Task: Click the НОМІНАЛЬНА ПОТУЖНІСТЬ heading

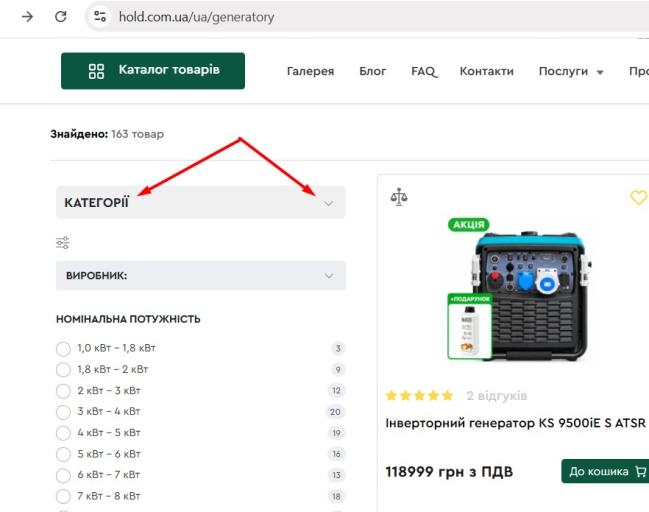Action: coord(128,319)
